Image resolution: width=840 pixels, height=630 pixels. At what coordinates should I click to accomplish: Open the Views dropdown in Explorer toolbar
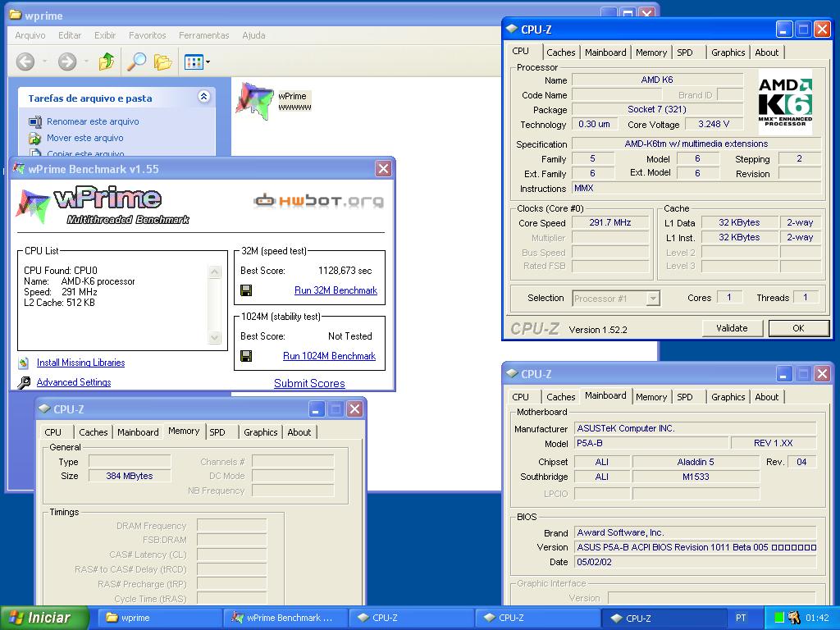click(197, 62)
